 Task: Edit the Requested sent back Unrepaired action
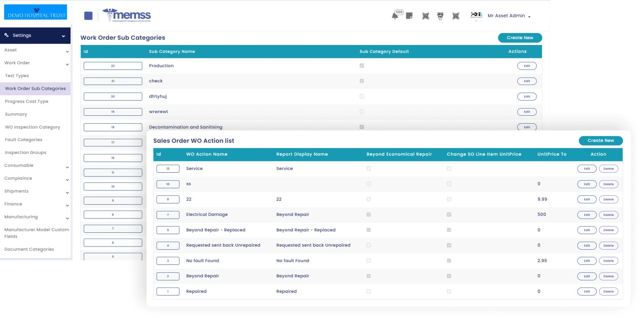pos(587,246)
